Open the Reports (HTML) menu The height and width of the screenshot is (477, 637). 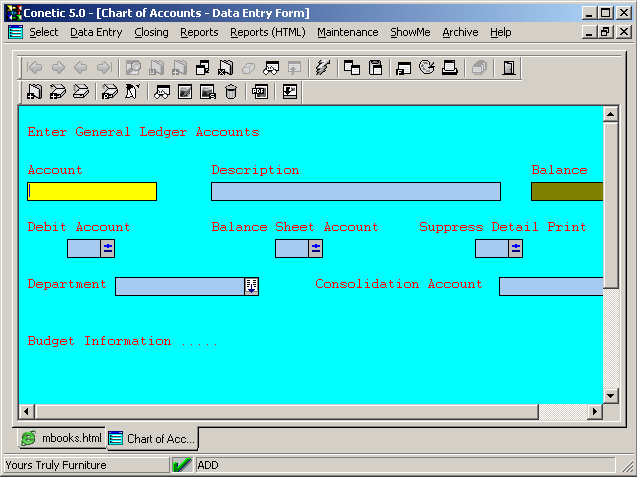pyautogui.click(x=267, y=32)
